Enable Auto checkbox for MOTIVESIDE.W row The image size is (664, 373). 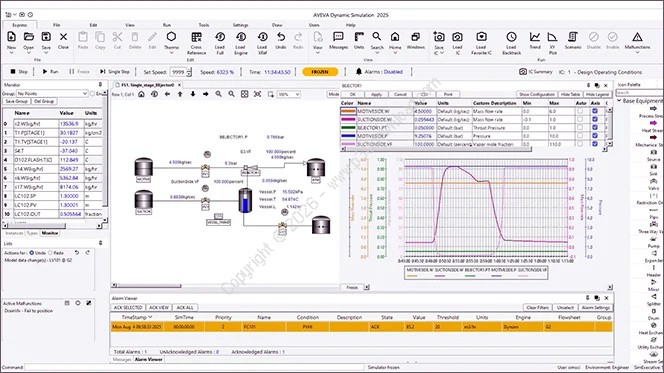(x=580, y=111)
